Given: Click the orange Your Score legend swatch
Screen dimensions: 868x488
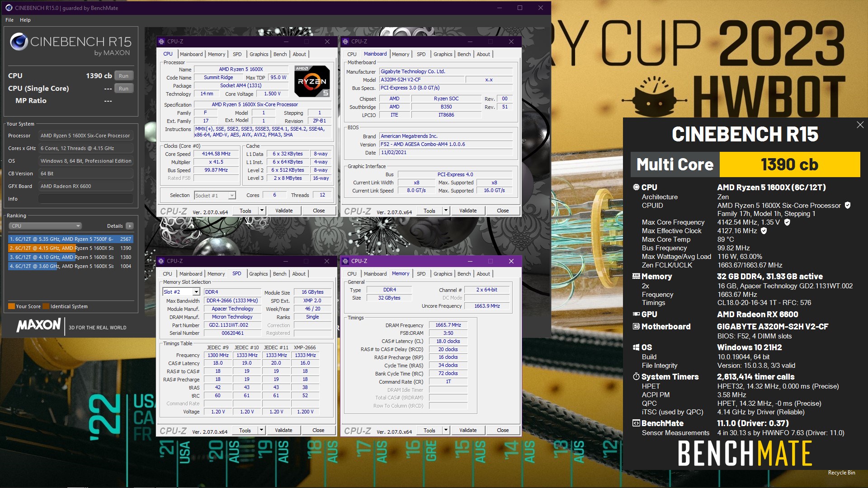Looking at the screenshot, I should click(11, 306).
